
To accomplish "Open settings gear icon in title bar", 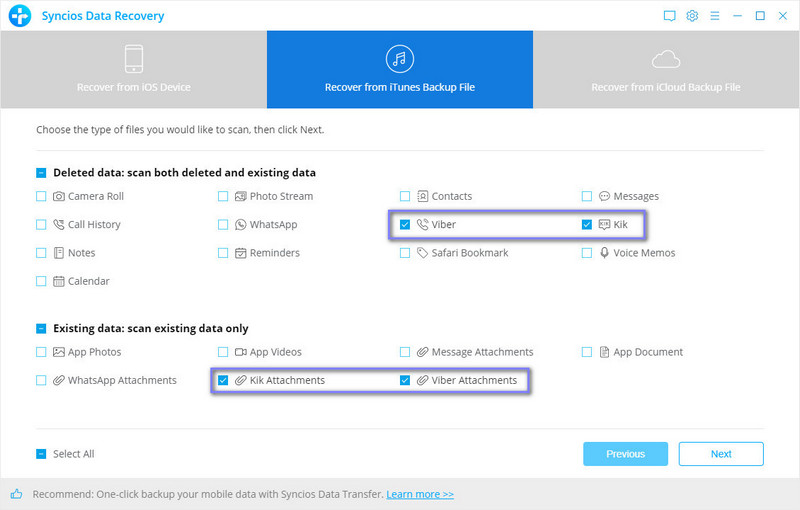I will click(x=692, y=16).
